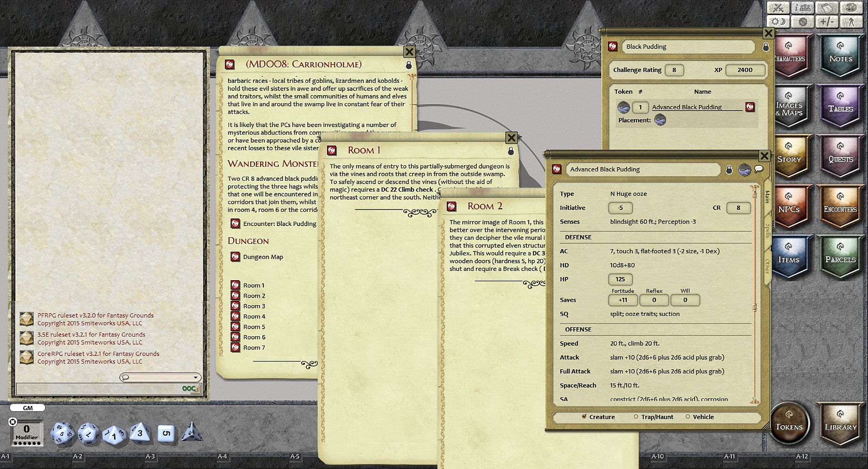Pick up the d12 die
Screen dimensions: 868x469
point(88,434)
